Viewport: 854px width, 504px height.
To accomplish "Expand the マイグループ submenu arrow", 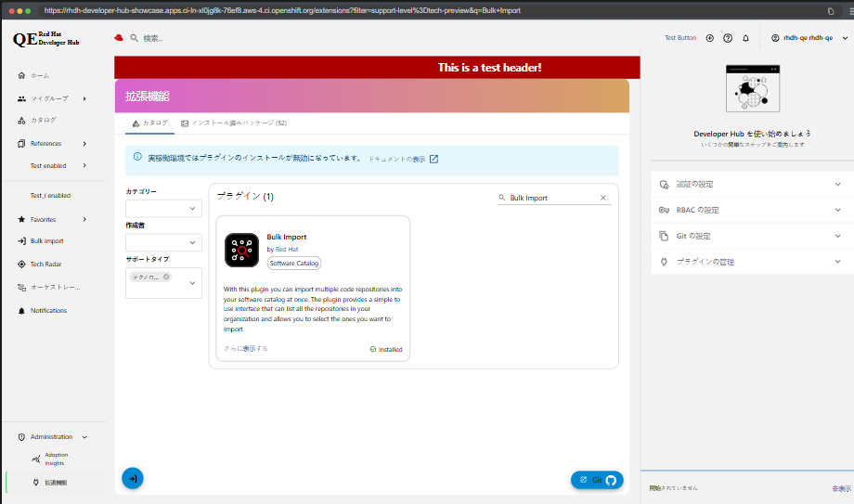I will (84, 98).
